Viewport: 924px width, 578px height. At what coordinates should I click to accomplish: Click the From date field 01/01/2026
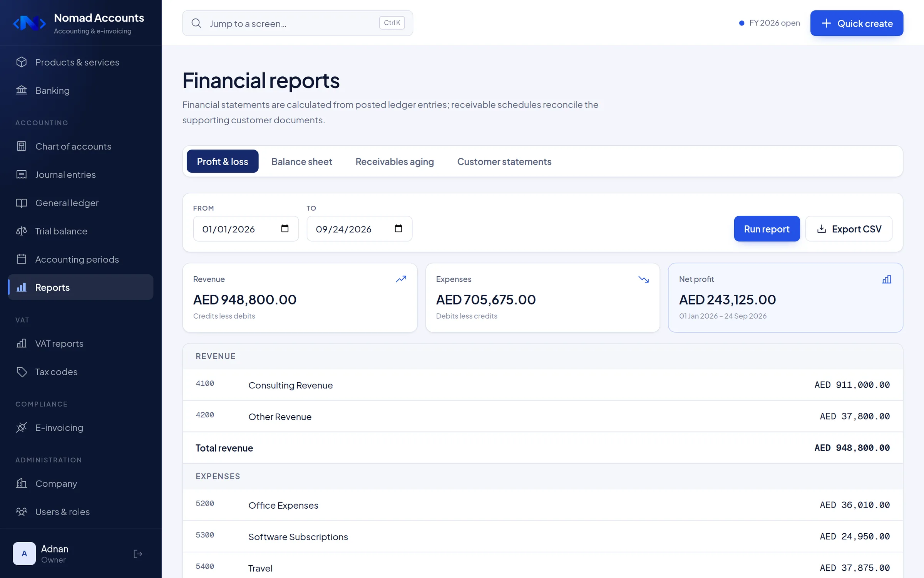[246, 229]
